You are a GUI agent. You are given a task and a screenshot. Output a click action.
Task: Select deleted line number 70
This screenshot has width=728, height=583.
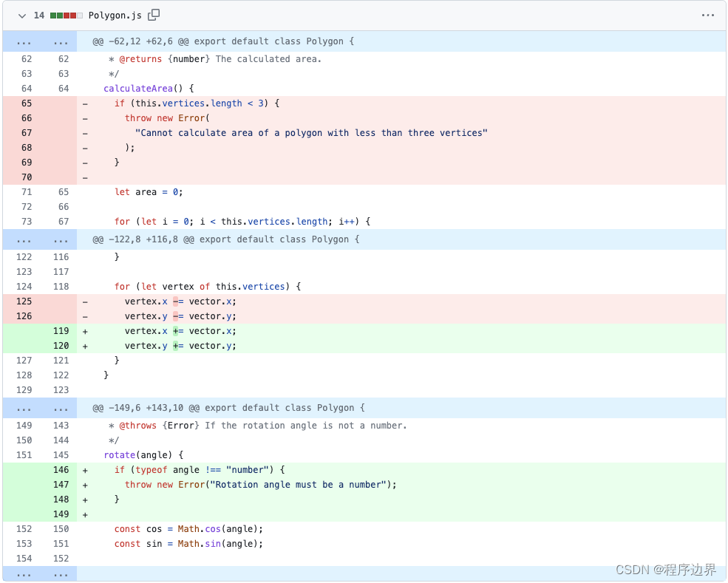[x=27, y=177]
